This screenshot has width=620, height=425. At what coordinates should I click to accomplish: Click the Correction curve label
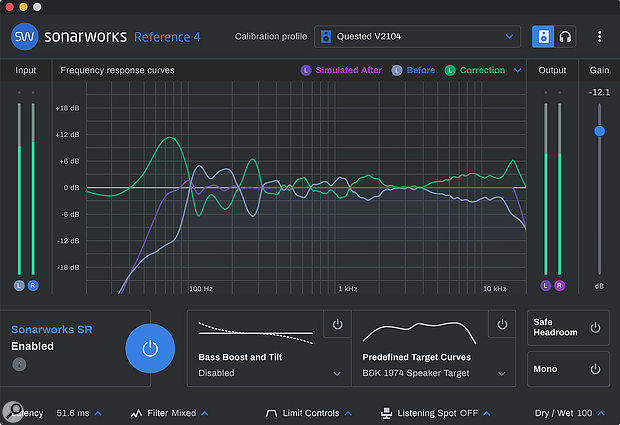point(482,70)
